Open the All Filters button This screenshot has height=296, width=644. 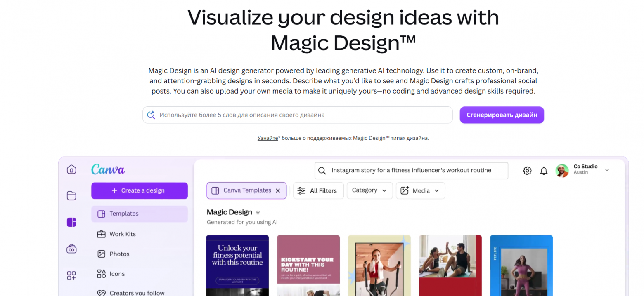pos(318,191)
